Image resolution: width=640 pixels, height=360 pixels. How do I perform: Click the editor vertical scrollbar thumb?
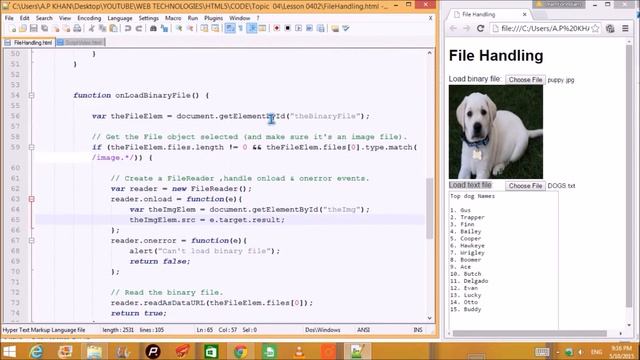[x=429, y=208]
